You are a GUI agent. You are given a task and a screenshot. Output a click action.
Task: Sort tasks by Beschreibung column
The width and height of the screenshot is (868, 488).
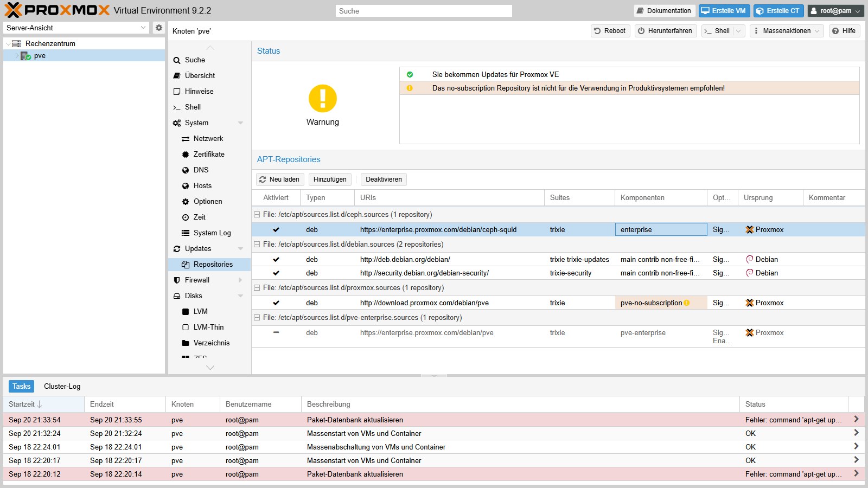click(520, 404)
